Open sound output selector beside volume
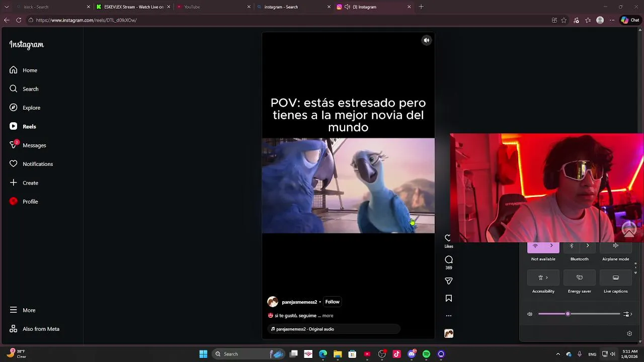 (x=627, y=314)
